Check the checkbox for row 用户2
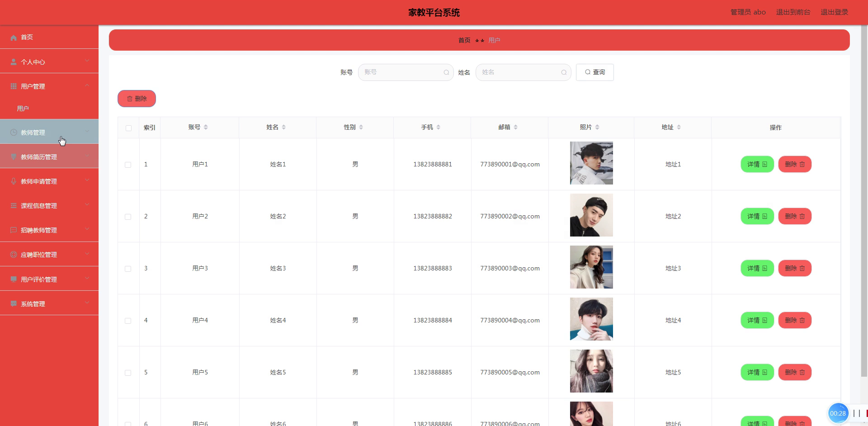 [128, 217]
